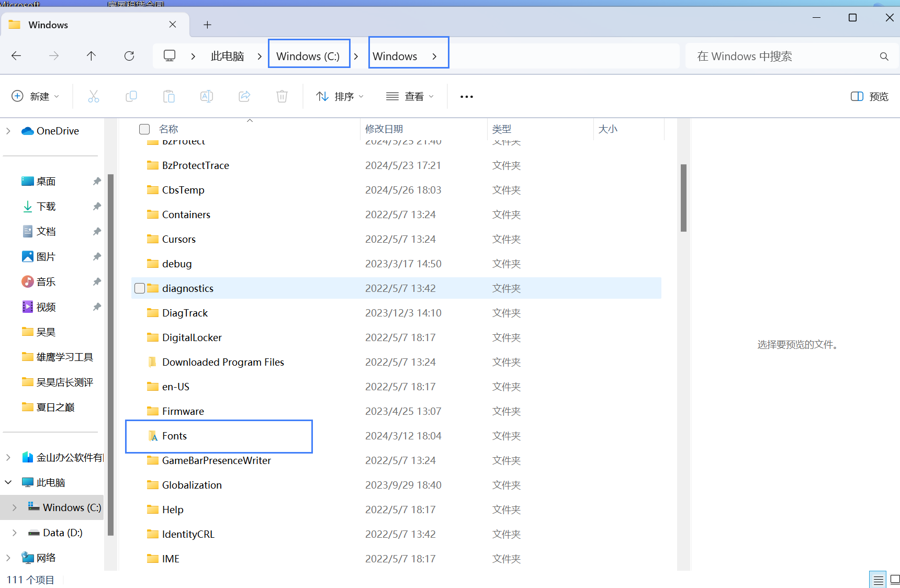This screenshot has width=900, height=588.
Task: Click the search magnifier icon
Action: (x=884, y=56)
